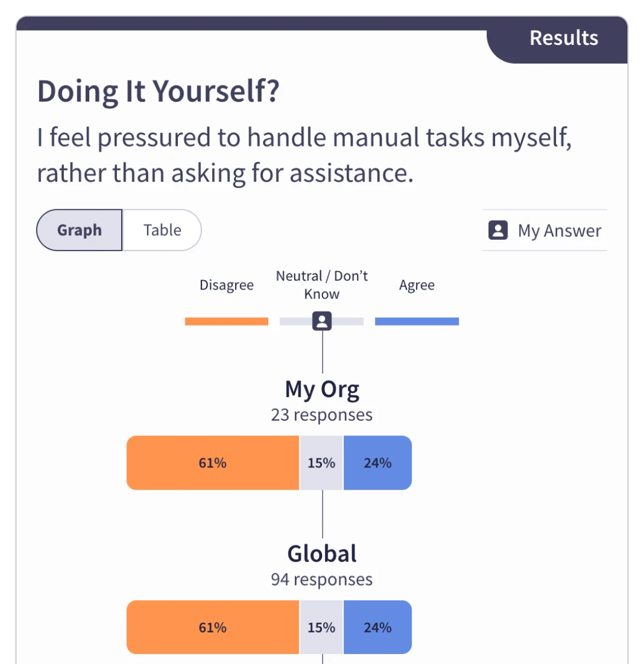Open the Results tab

coord(563,38)
